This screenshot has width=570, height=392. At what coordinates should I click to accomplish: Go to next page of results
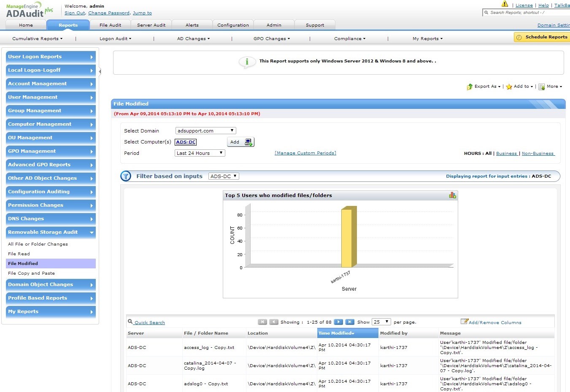338,322
